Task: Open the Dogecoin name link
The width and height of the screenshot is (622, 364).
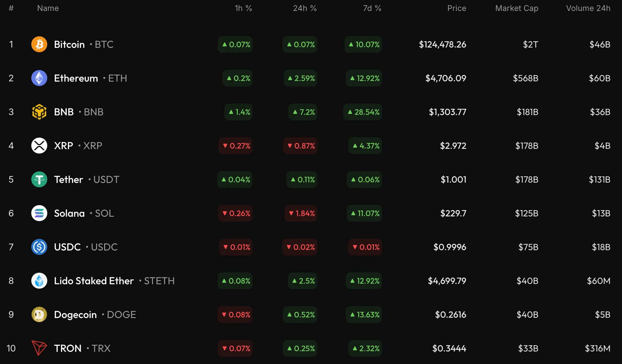Action: pyautogui.click(x=75, y=315)
